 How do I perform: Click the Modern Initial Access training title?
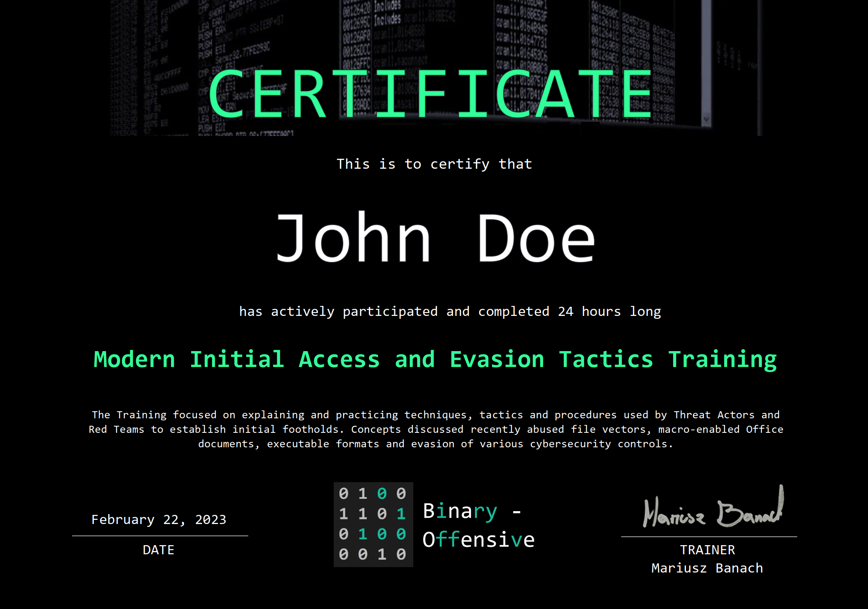(x=435, y=359)
